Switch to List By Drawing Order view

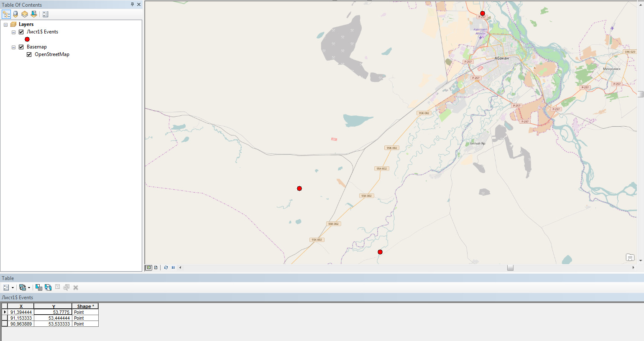[x=6, y=14]
